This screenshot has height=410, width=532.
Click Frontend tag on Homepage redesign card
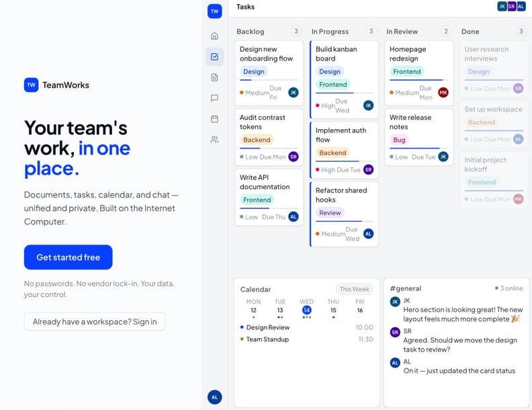pyautogui.click(x=407, y=72)
